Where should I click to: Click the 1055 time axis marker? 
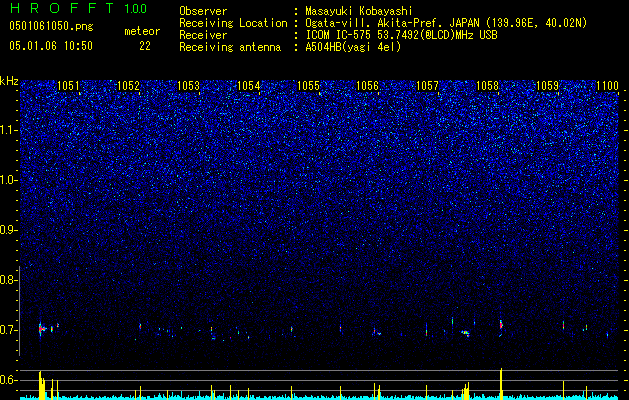(x=308, y=86)
